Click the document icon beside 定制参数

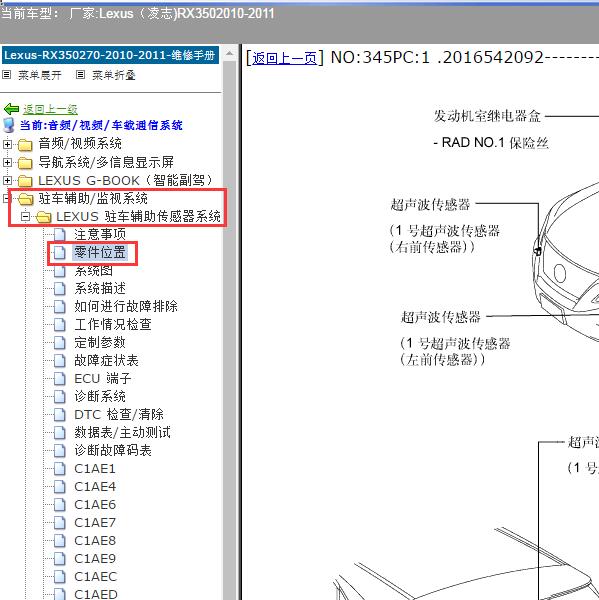[x=60, y=342]
